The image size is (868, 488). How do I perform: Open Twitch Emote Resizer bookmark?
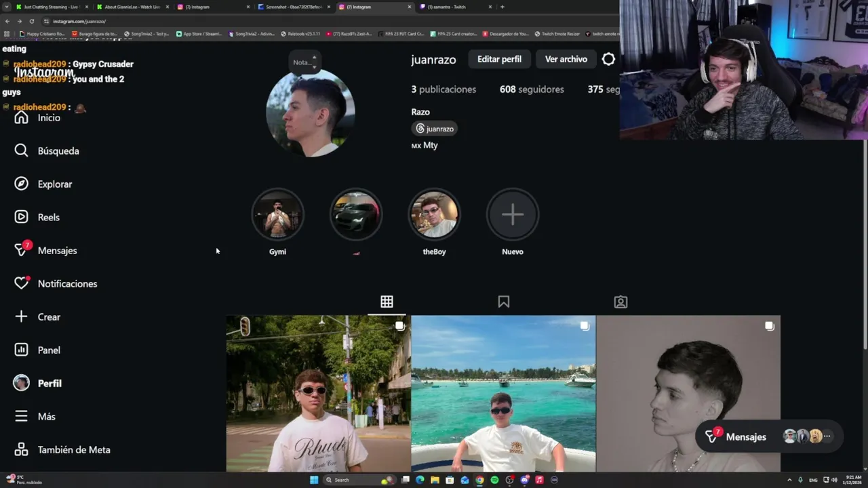pos(559,33)
